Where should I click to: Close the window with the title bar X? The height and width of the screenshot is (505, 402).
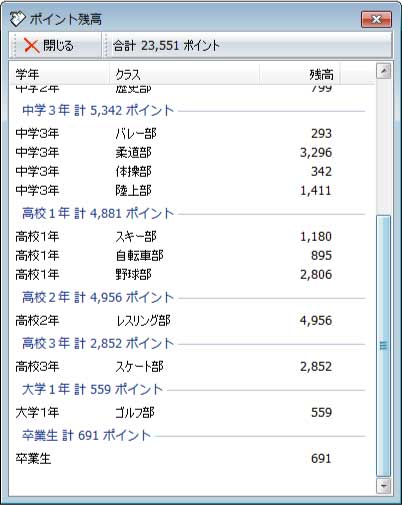pyautogui.click(x=376, y=20)
